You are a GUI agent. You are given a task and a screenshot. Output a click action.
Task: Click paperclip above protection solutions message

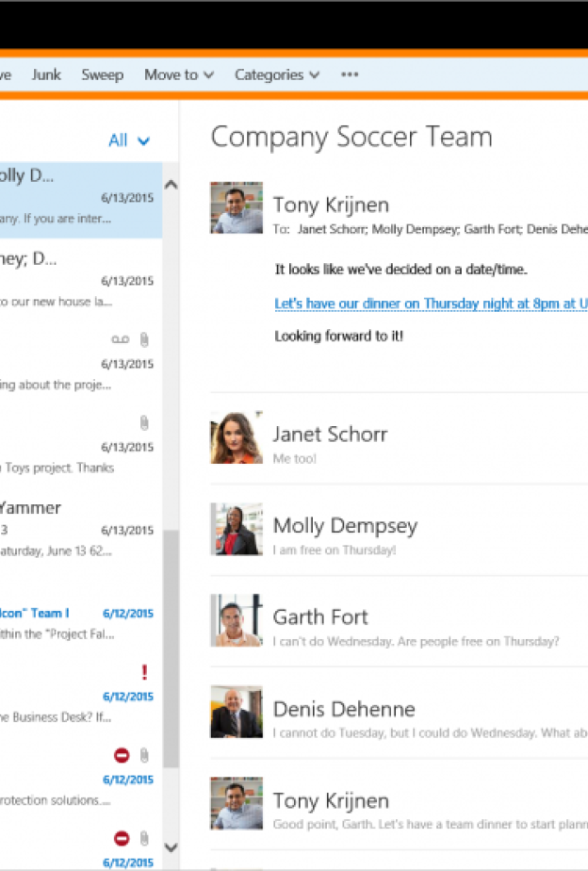coord(144,755)
